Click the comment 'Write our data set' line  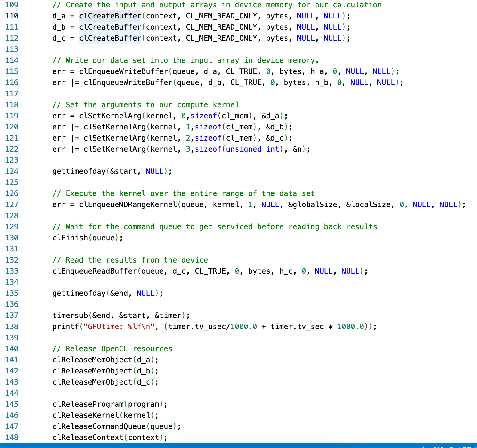(185, 60)
